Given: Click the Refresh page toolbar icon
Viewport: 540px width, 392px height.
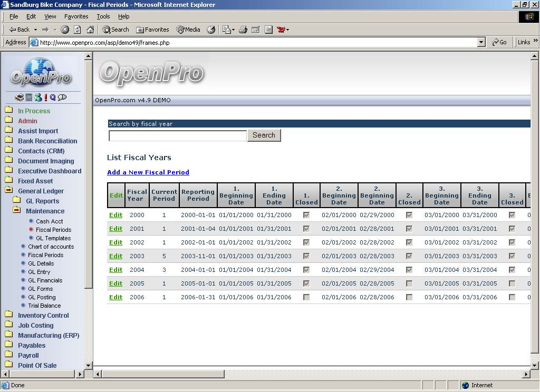Looking at the screenshot, I should pos(78,30).
